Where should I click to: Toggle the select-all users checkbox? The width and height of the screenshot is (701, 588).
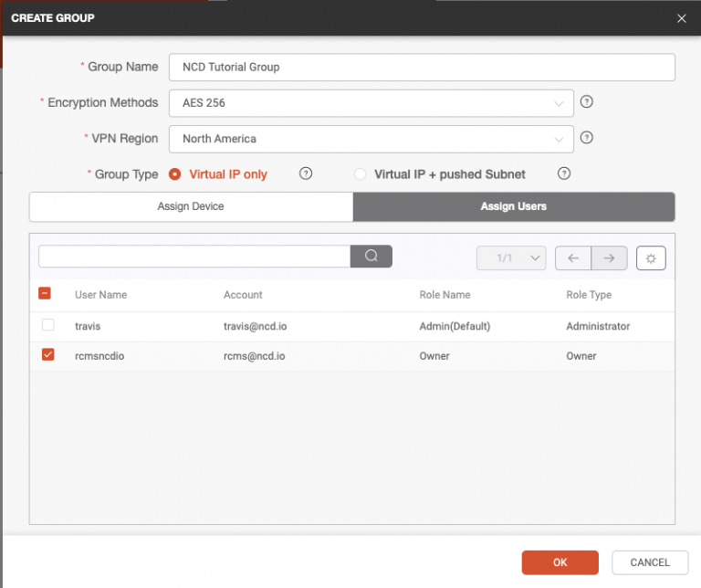(x=45, y=293)
